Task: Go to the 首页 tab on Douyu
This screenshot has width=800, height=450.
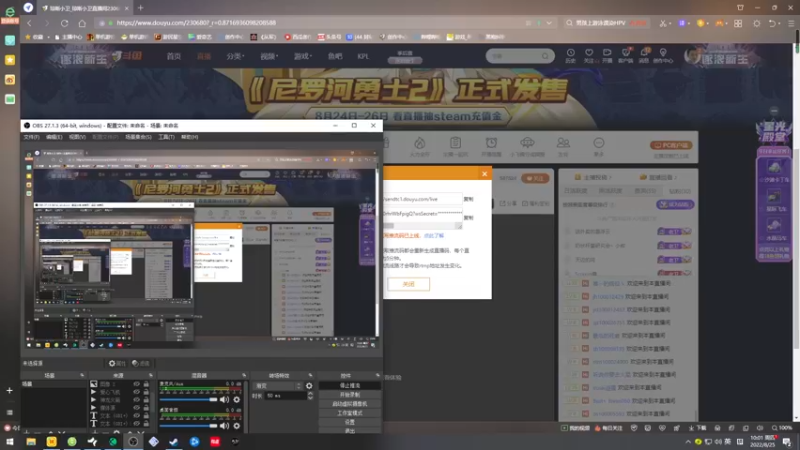Action: 173,56
